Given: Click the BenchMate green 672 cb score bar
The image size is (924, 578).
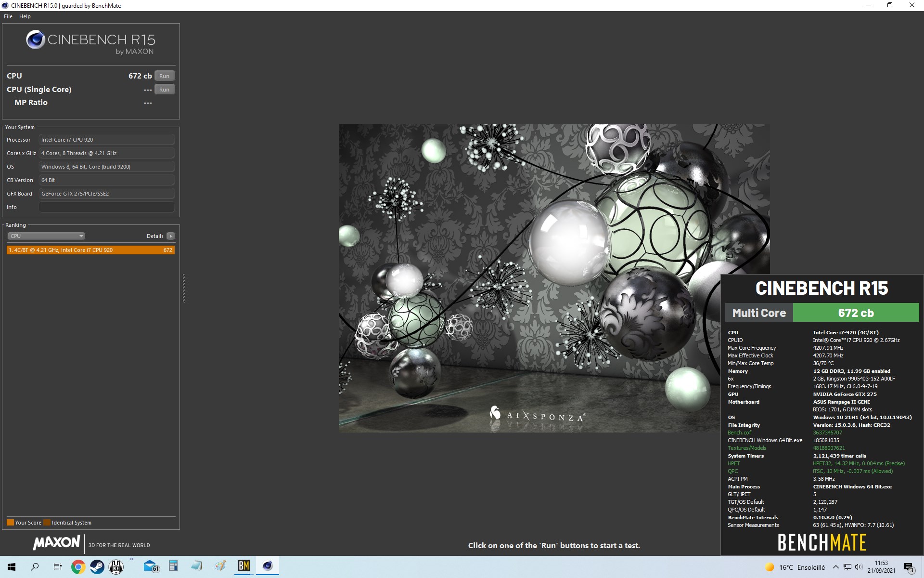Looking at the screenshot, I should [x=856, y=313].
